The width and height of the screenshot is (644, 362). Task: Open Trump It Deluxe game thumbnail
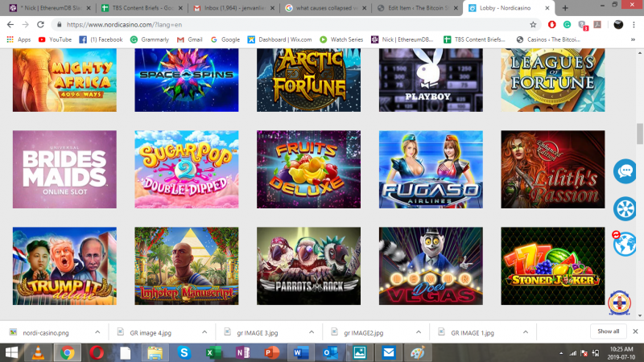tap(64, 266)
